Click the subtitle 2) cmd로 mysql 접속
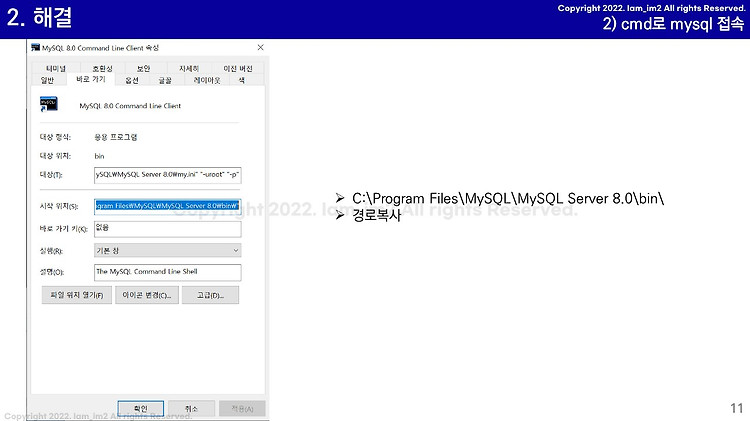This screenshot has width=750, height=421. 673,23
